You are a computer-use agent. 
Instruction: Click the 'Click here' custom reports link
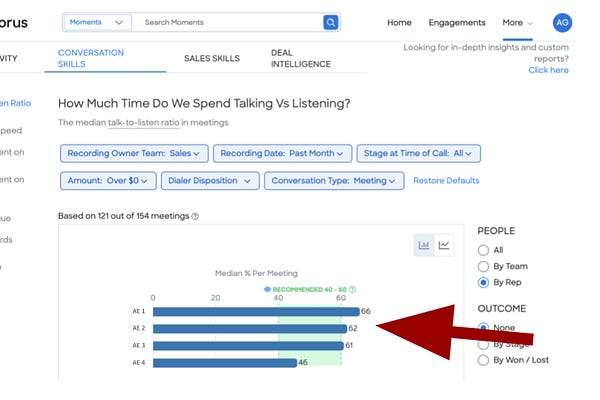(x=548, y=70)
